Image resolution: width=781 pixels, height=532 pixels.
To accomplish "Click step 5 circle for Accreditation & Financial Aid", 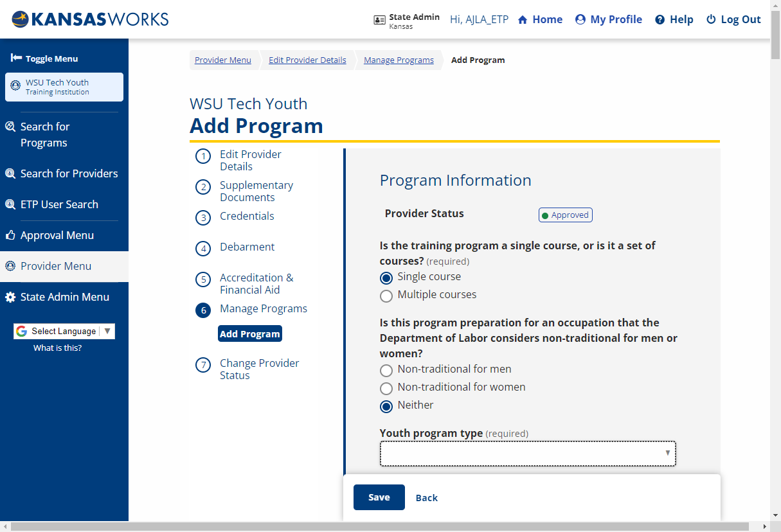I will 203,279.
